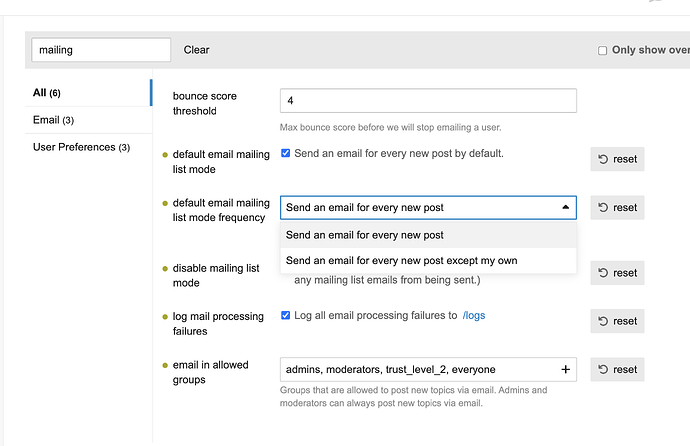The image size is (690, 446).
Task: Collapse the mailing list mode frequency dropdown
Action: [x=428, y=208]
